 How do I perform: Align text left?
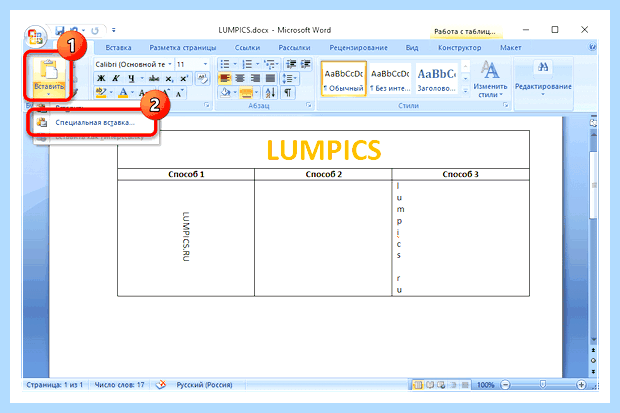225,78
